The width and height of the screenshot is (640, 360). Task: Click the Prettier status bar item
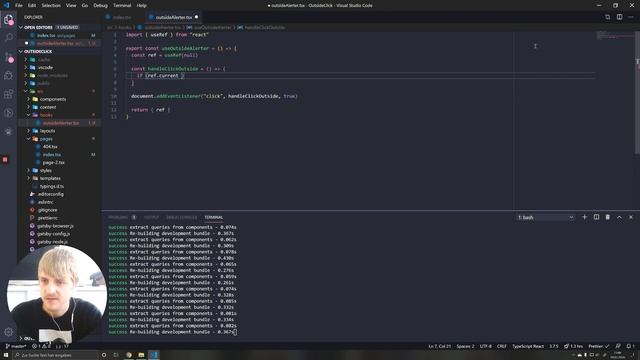tap(598, 346)
